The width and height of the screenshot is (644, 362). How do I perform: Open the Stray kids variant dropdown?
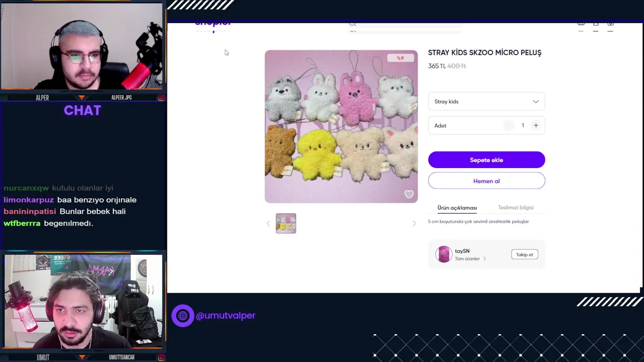[x=487, y=102]
